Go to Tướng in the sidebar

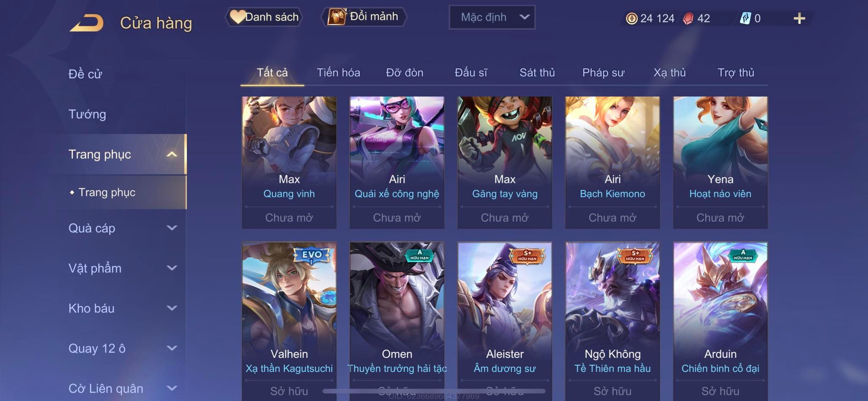(87, 114)
